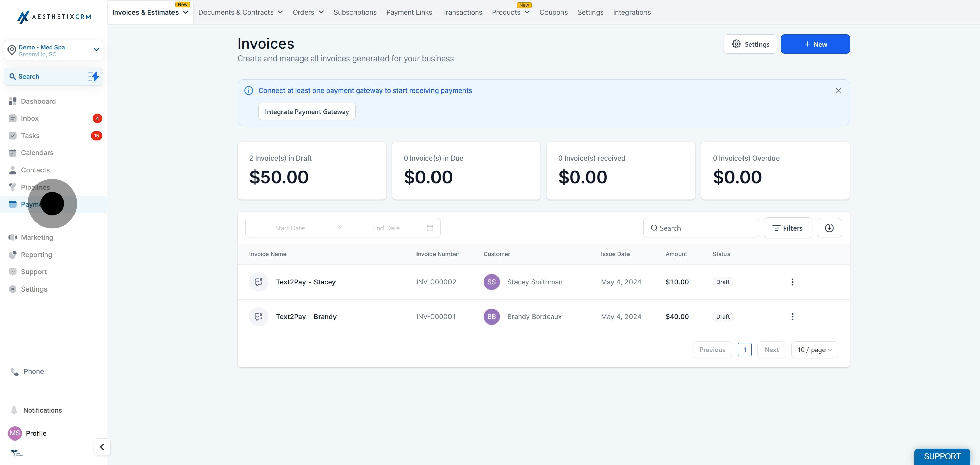
Task: Click the Text2Pay - Brandy invoice icon
Action: click(259, 317)
